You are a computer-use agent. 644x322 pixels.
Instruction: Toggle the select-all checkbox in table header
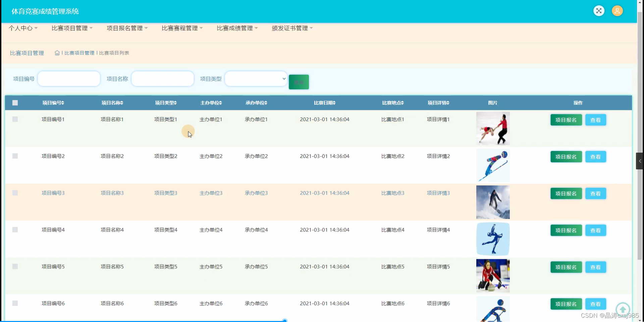click(15, 103)
